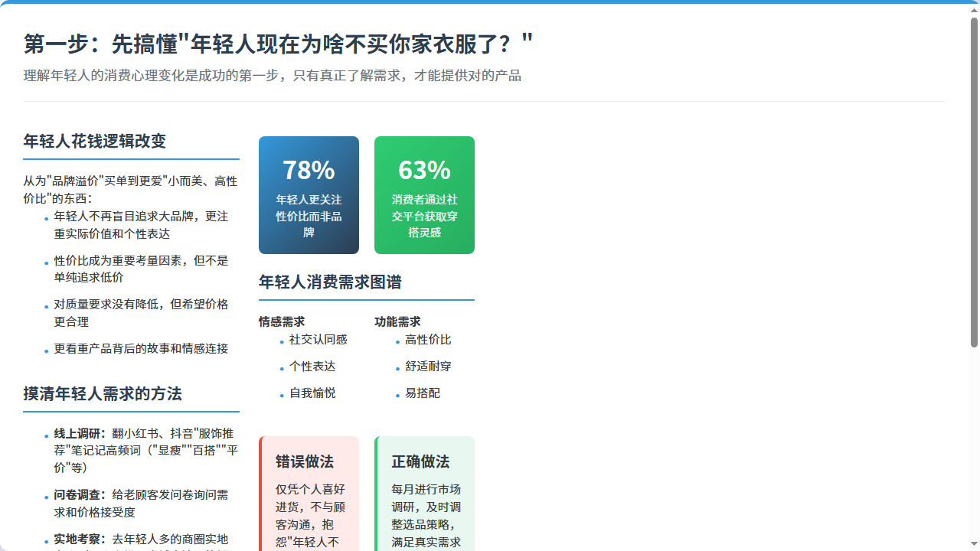
Task: Click the 年轻人消费需求图谱 heading
Action: (330, 282)
